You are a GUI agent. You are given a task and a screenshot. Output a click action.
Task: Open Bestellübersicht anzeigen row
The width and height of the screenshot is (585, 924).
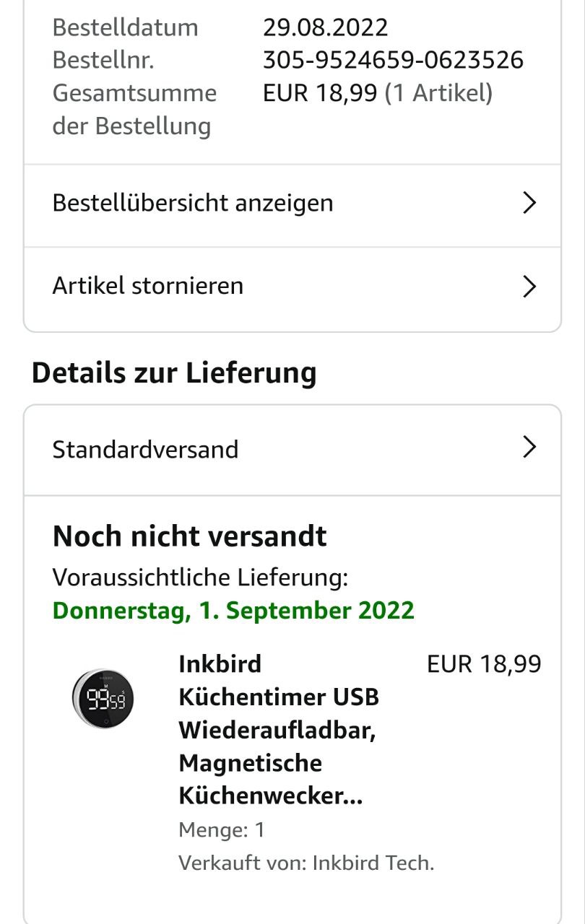193,204
